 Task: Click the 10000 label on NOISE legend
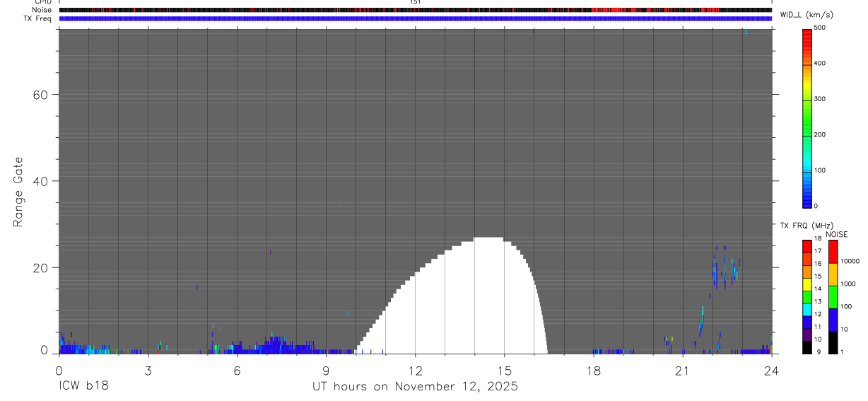[x=849, y=262]
